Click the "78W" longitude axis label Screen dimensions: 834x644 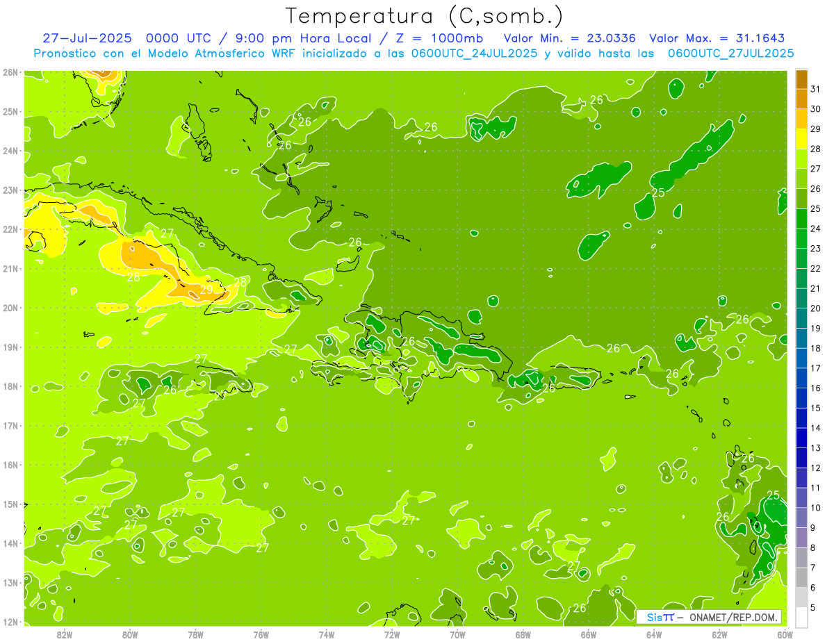click(x=195, y=634)
